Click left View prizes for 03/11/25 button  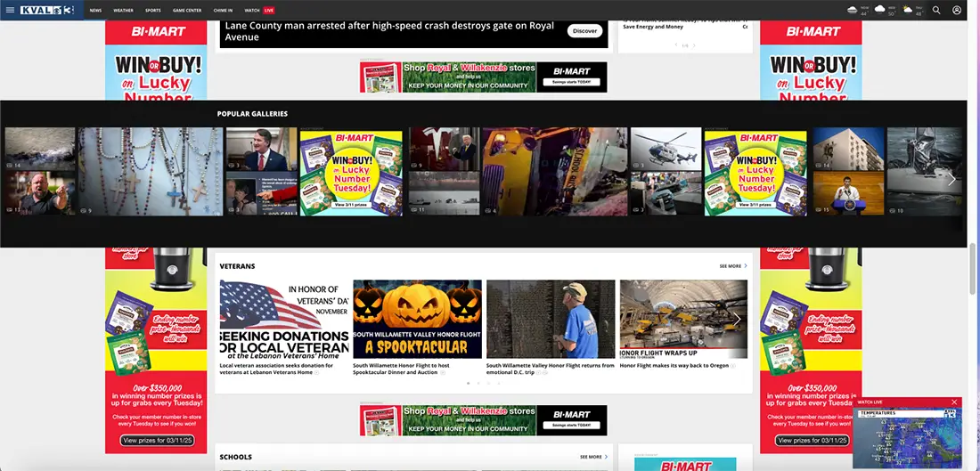156,441
